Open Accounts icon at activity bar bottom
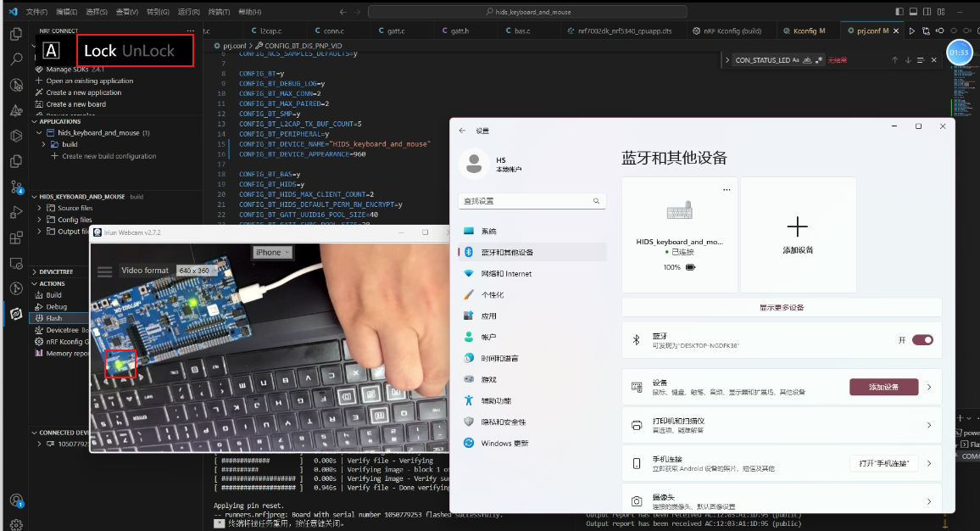Image resolution: width=980 pixels, height=531 pixels. click(x=16, y=500)
